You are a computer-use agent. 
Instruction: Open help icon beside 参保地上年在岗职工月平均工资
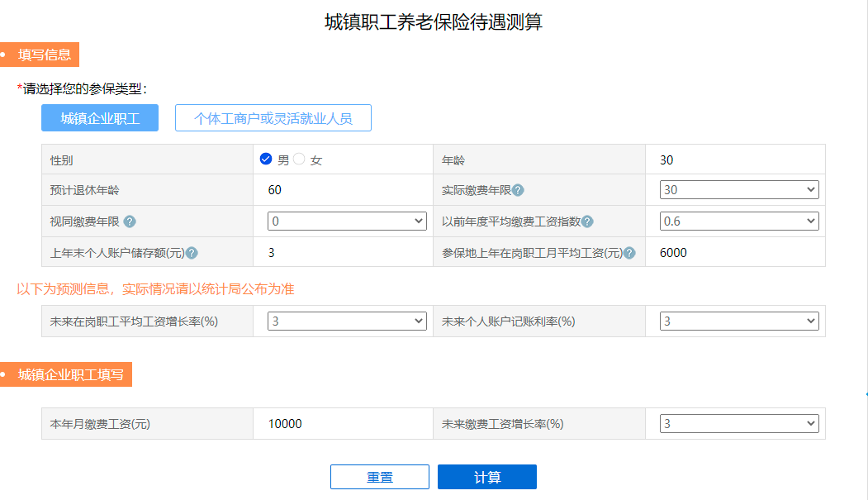click(x=629, y=253)
